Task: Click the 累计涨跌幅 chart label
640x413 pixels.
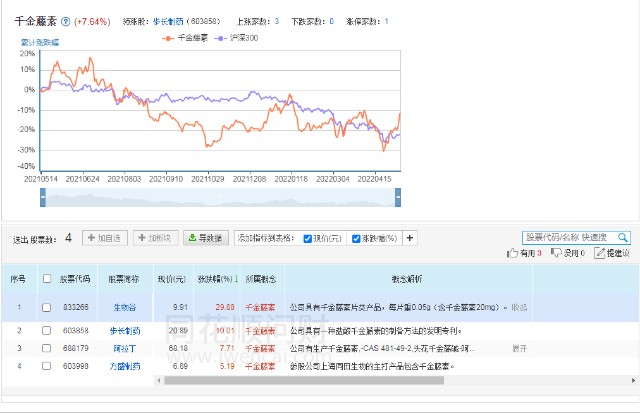Action: pyautogui.click(x=40, y=42)
